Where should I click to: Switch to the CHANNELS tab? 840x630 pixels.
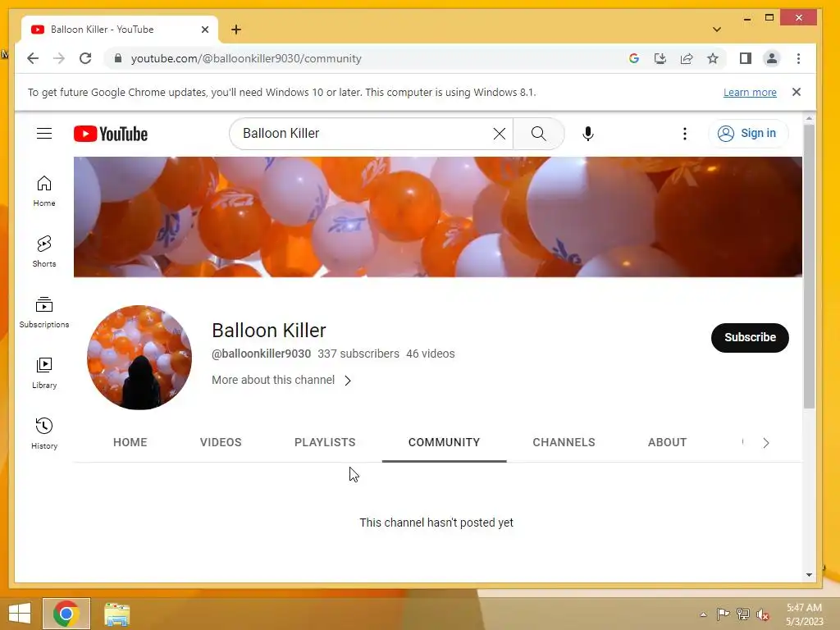564,442
